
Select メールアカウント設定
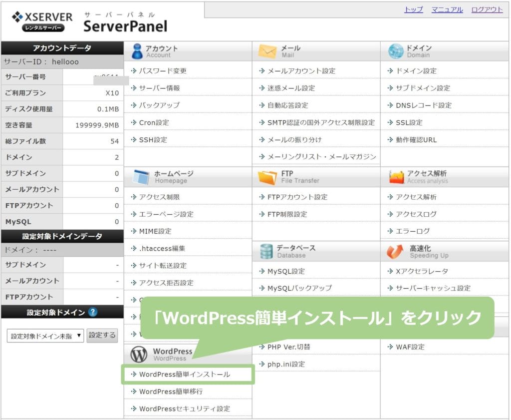coord(301,71)
